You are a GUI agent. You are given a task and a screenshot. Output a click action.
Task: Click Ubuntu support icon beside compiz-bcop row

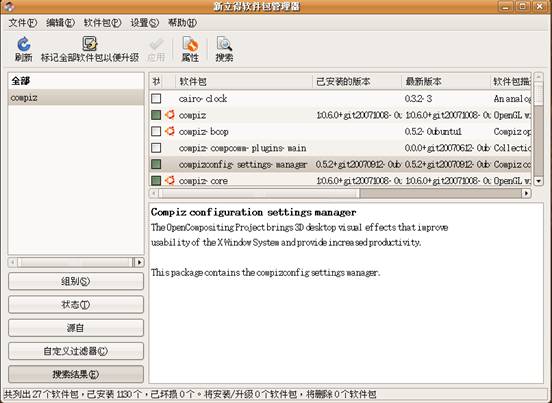(170, 131)
